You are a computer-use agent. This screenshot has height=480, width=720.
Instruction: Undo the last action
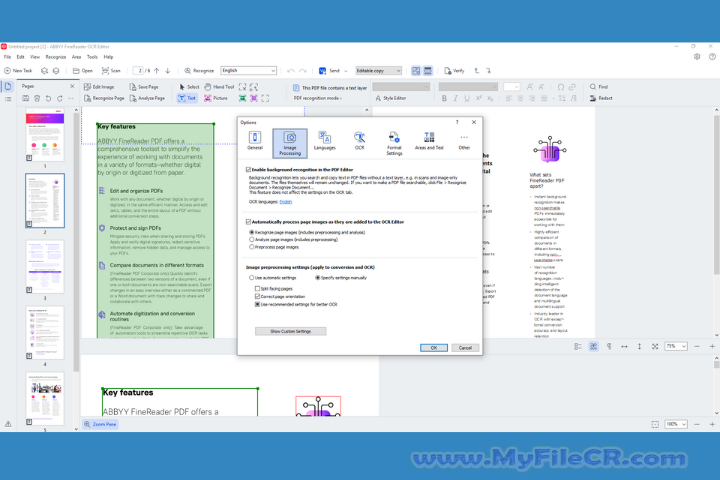coord(291,71)
